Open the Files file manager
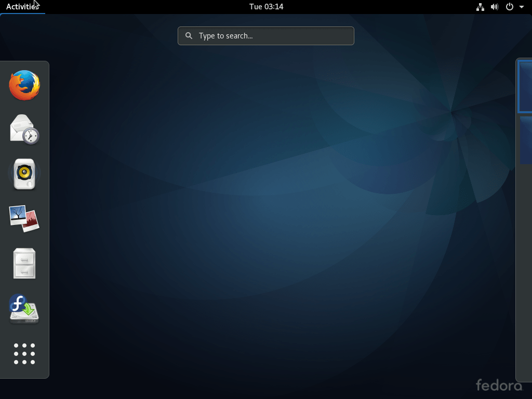The width and height of the screenshot is (532, 399). 24,263
